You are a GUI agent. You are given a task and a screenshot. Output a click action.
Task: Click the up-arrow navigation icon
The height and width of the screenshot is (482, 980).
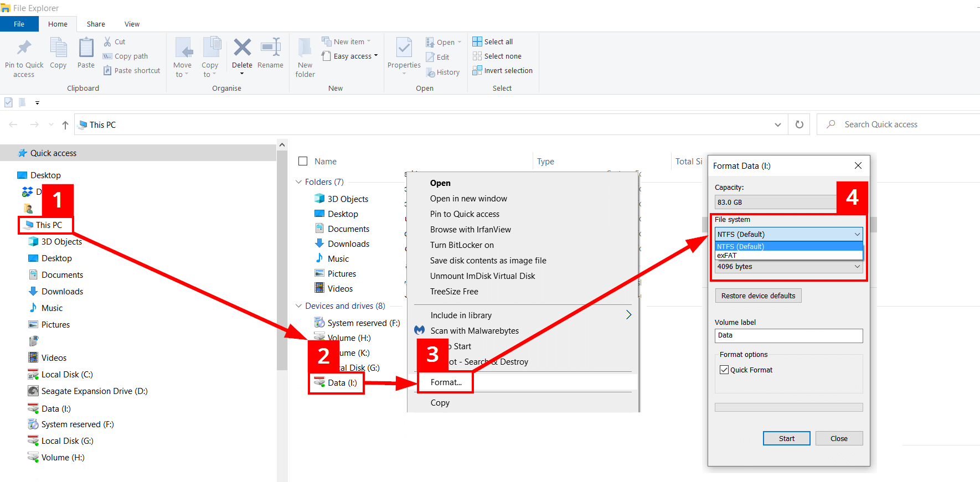tap(65, 125)
